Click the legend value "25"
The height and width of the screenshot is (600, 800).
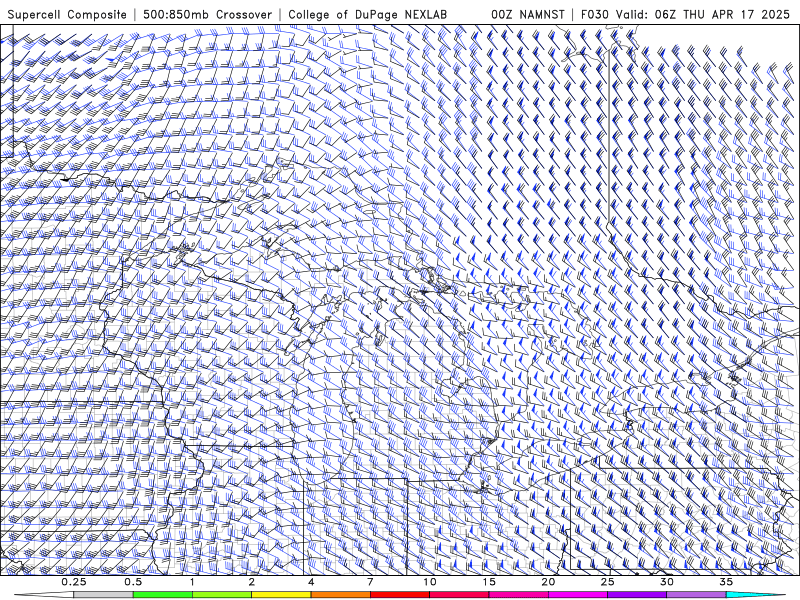(608, 582)
